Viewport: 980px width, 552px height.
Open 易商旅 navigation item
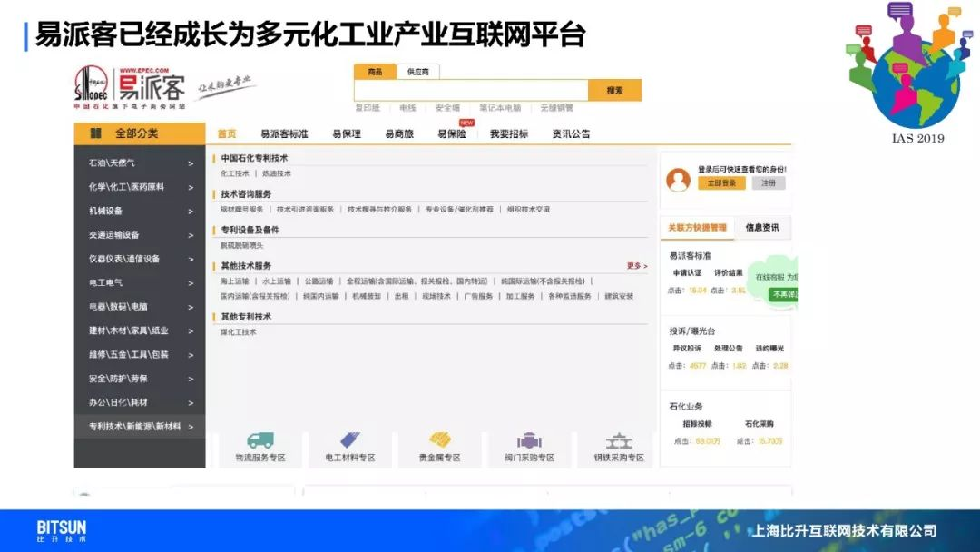[399, 133]
